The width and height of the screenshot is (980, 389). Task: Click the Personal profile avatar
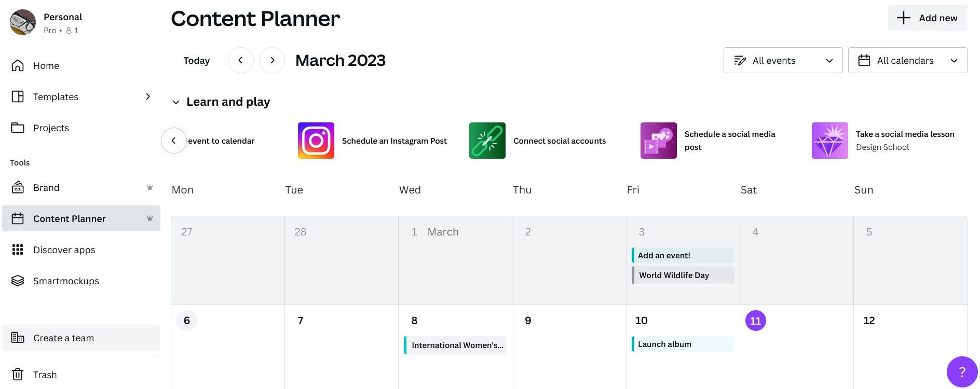pos(23,23)
